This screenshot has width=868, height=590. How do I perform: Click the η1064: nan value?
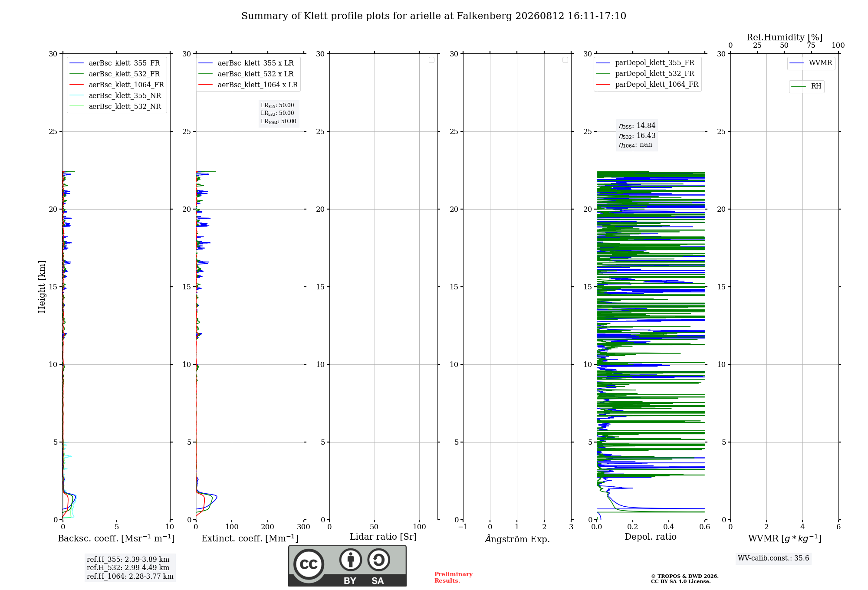tap(635, 145)
